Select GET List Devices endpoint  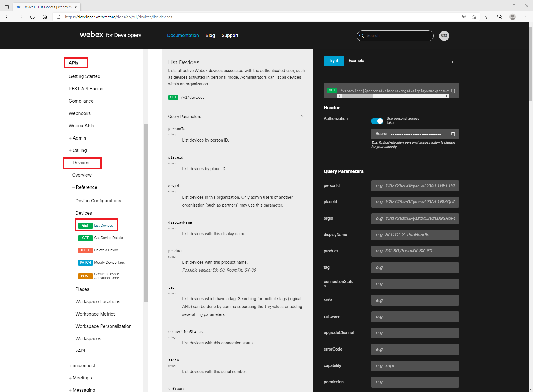[96, 226]
